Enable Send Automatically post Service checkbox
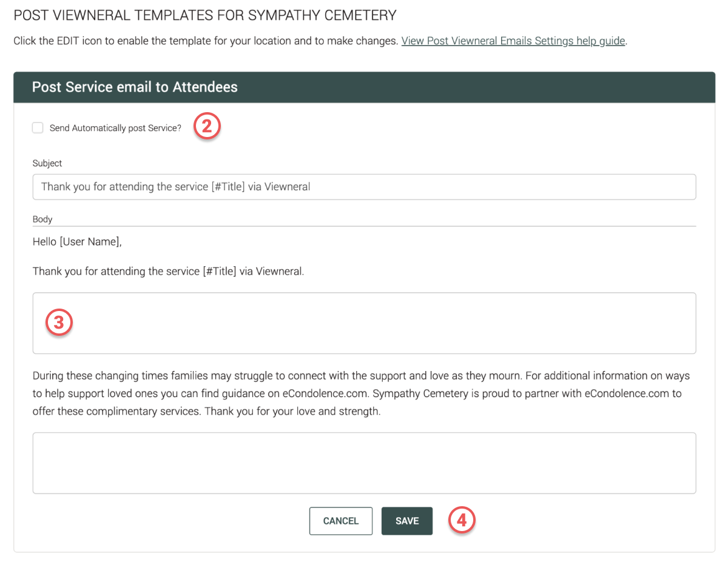 [x=38, y=128]
